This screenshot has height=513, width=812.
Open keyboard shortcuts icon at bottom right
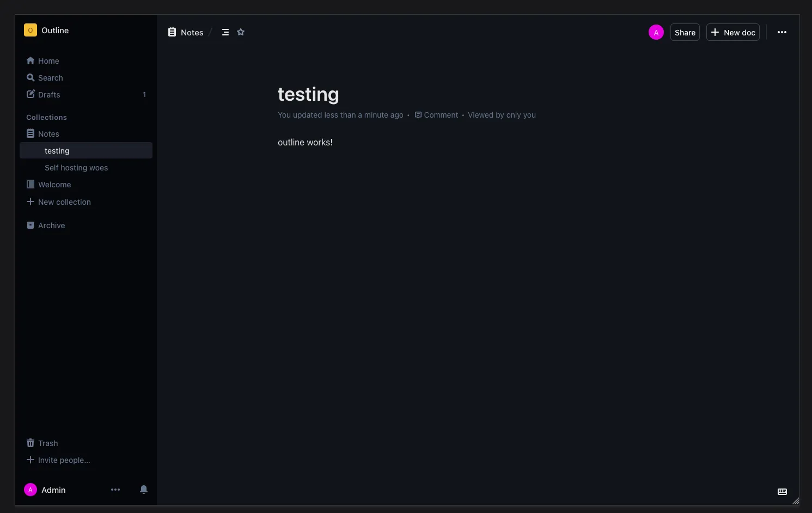[782, 491]
